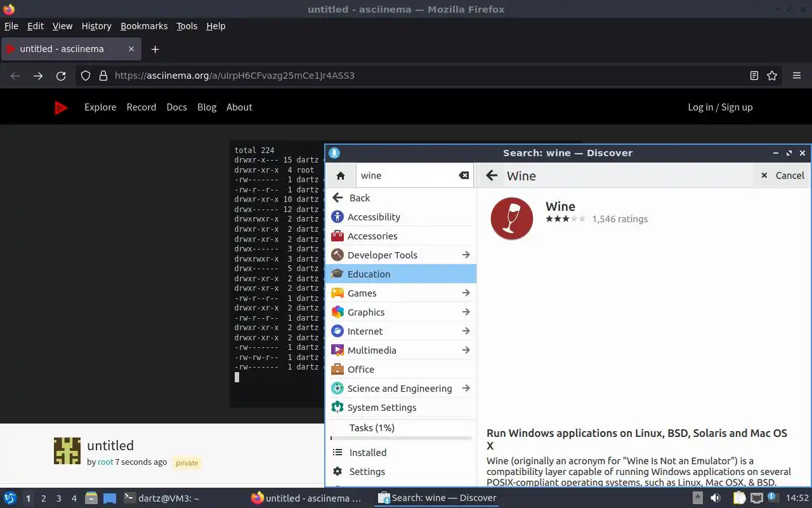Bookmark this page with the star icon

[x=772, y=76]
